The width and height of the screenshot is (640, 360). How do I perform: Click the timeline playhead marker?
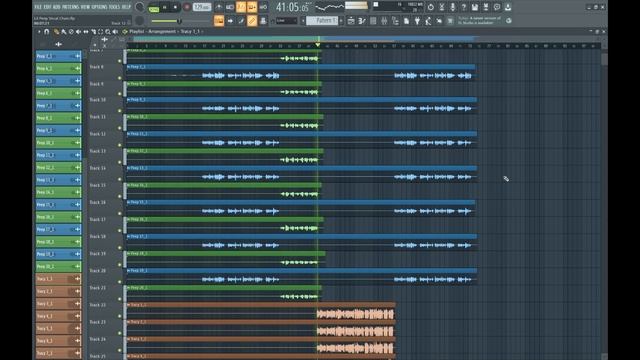tap(318, 44)
